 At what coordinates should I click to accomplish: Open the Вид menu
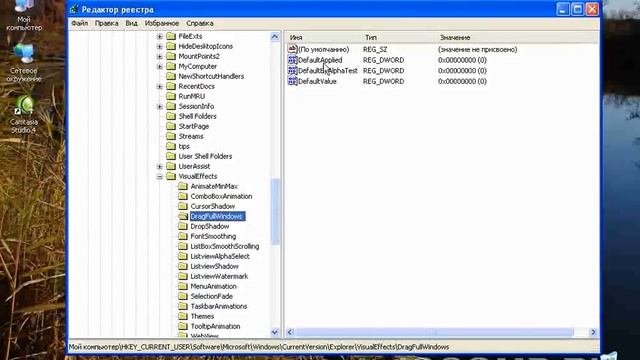click(131, 23)
